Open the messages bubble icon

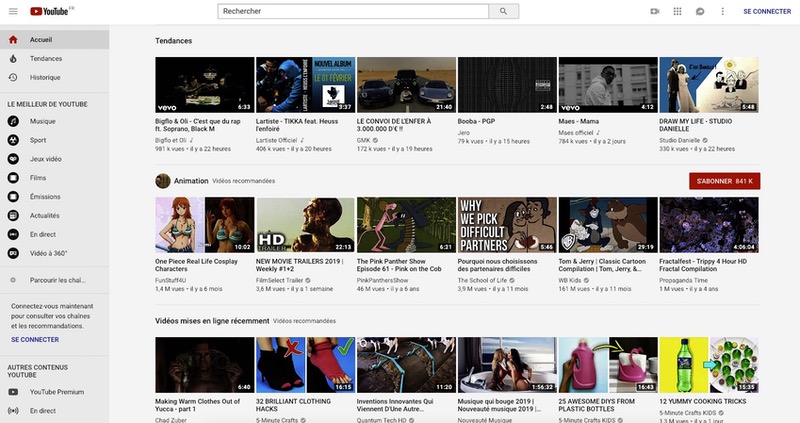click(700, 11)
